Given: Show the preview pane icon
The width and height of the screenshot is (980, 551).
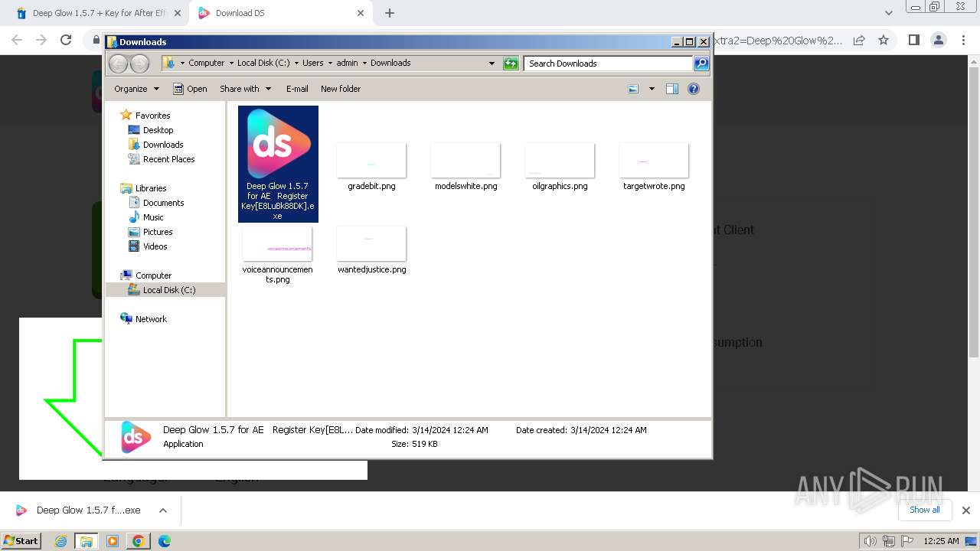Looking at the screenshot, I should point(672,89).
